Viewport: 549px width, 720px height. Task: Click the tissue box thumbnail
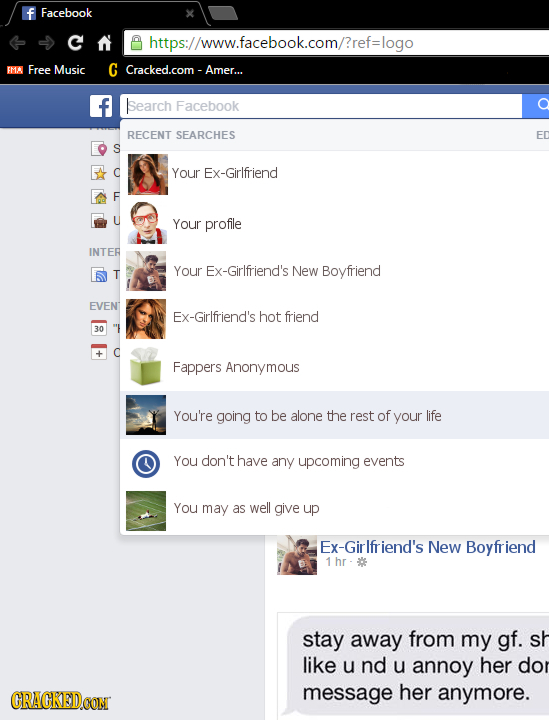pos(146,366)
